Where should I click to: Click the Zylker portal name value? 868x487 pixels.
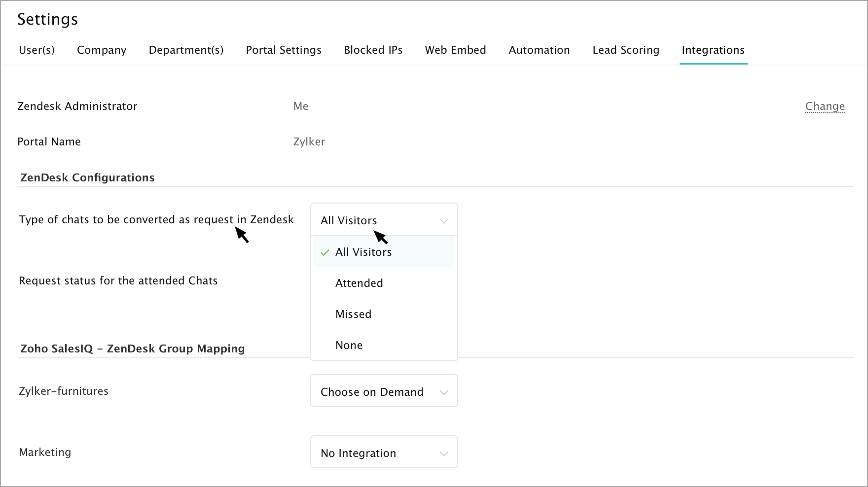click(309, 142)
